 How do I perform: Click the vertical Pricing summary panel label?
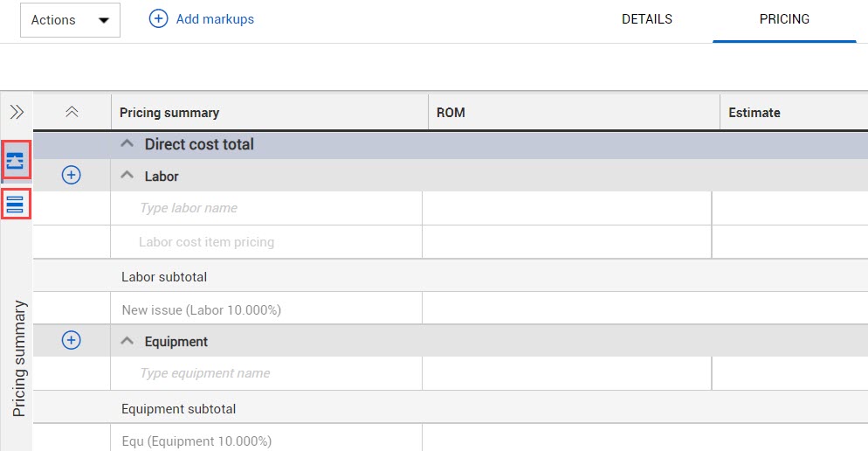[x=19, y=358]
